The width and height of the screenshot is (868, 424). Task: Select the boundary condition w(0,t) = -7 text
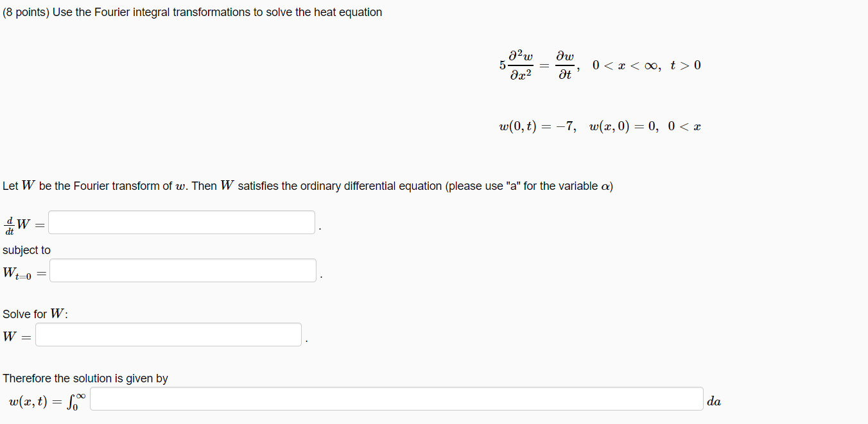pyautogui.click(x=535, y=126)
